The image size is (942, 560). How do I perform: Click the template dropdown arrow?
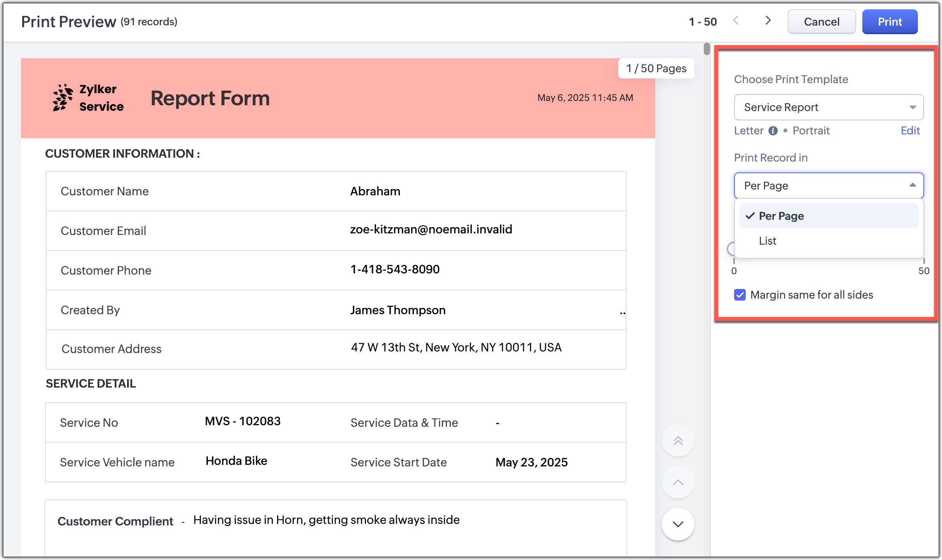(x=912, y=107)
